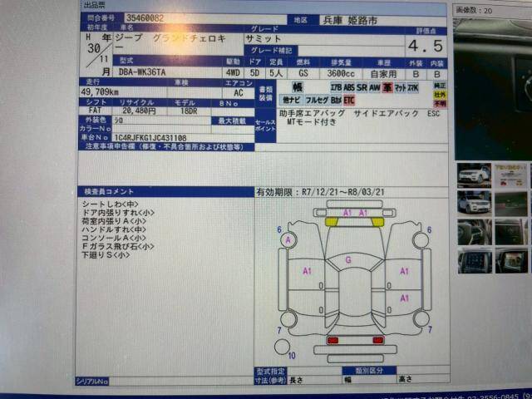
Task: Select the 純正 option box
Action: tap(439, 85)
